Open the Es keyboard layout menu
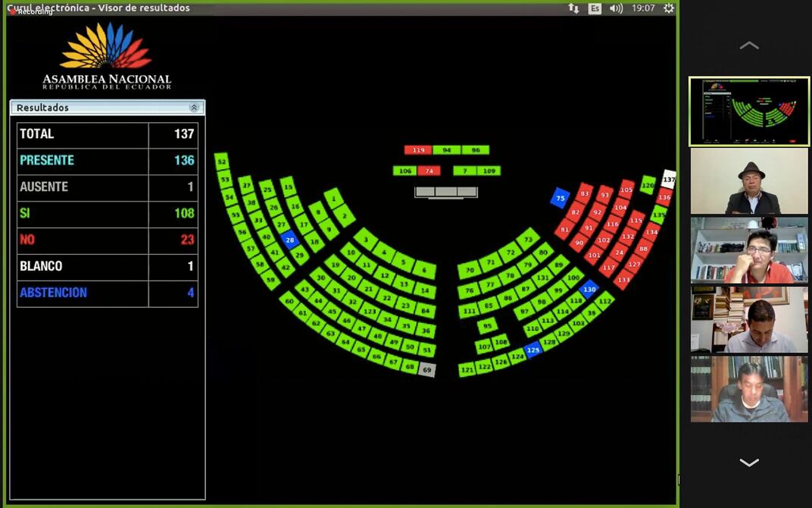Viewport: 812px width, 508px height. (595, 8)
